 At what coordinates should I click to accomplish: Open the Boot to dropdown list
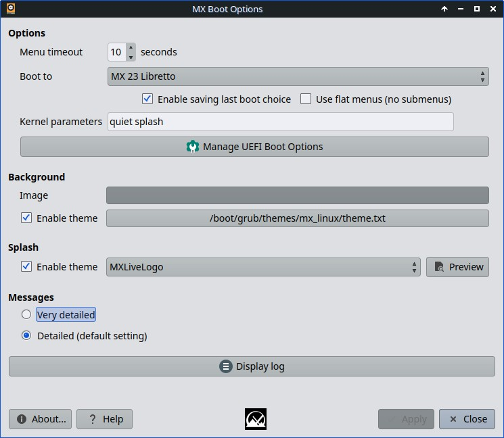298,76
